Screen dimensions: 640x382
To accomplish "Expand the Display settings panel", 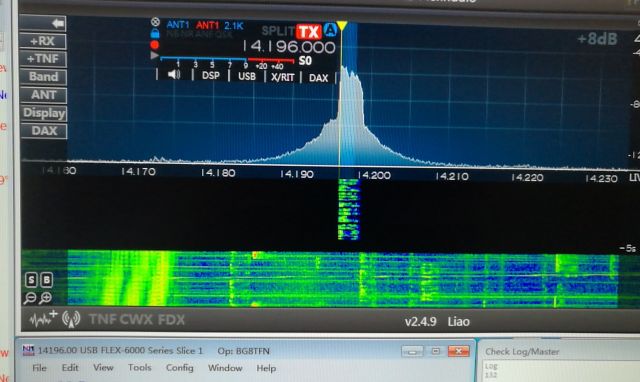I will tap(43, 113).
